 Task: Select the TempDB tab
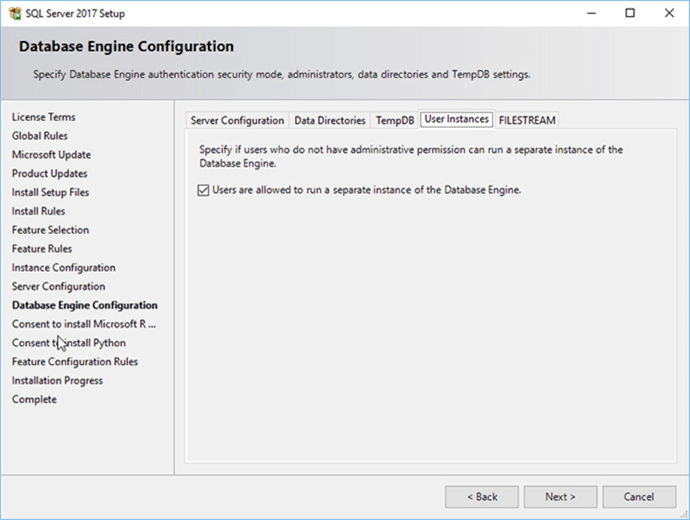tap(394, 120)
